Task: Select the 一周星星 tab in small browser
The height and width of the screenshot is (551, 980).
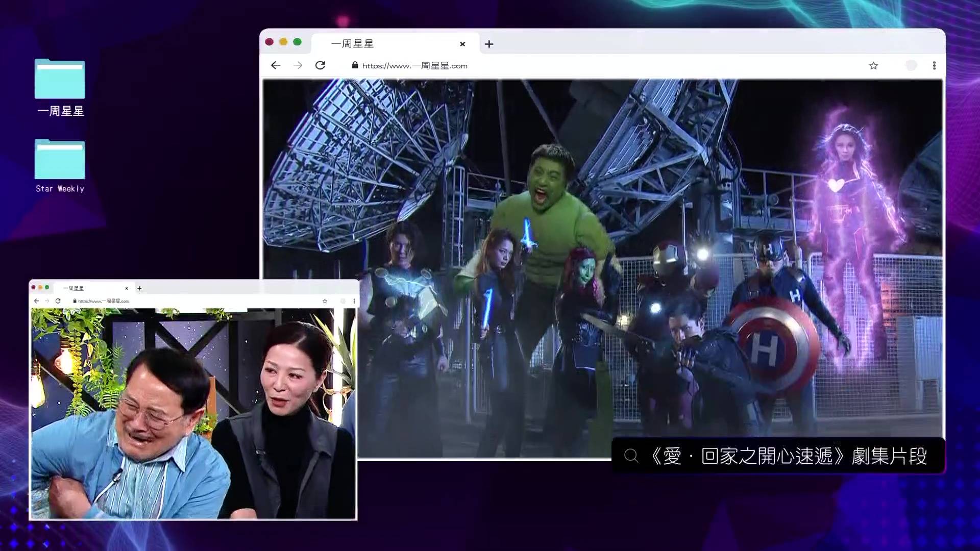Action: tap(93, 288)
